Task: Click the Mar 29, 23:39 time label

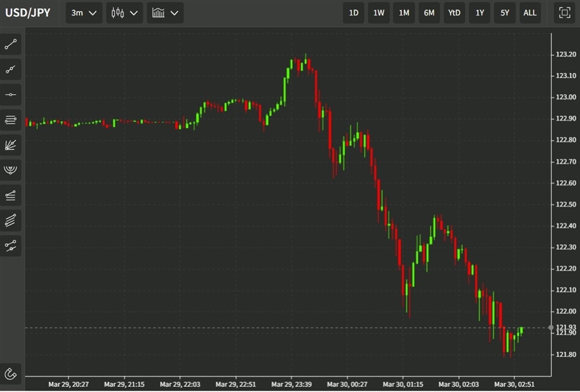Action: (291, 384)
